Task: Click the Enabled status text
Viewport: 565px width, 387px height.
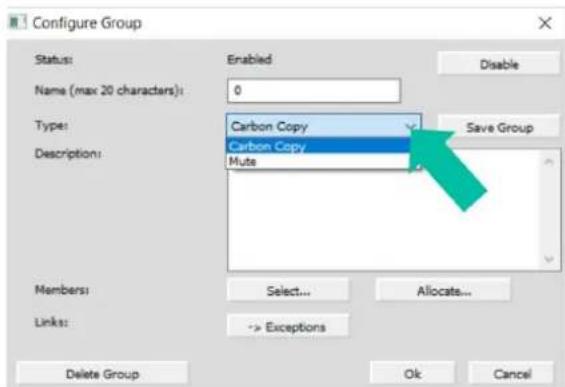Action: [x=249, y=59]
